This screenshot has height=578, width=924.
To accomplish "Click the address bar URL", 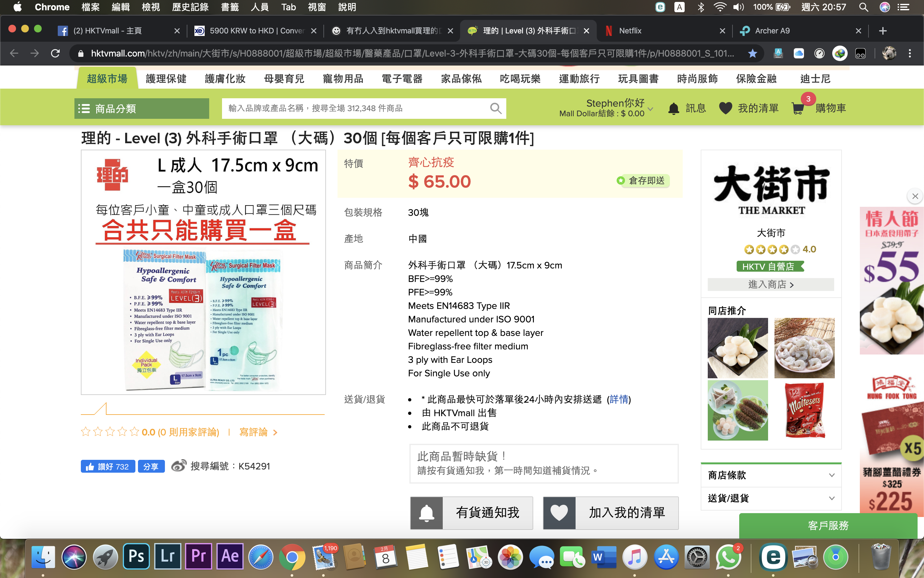I will coord(412,53).
